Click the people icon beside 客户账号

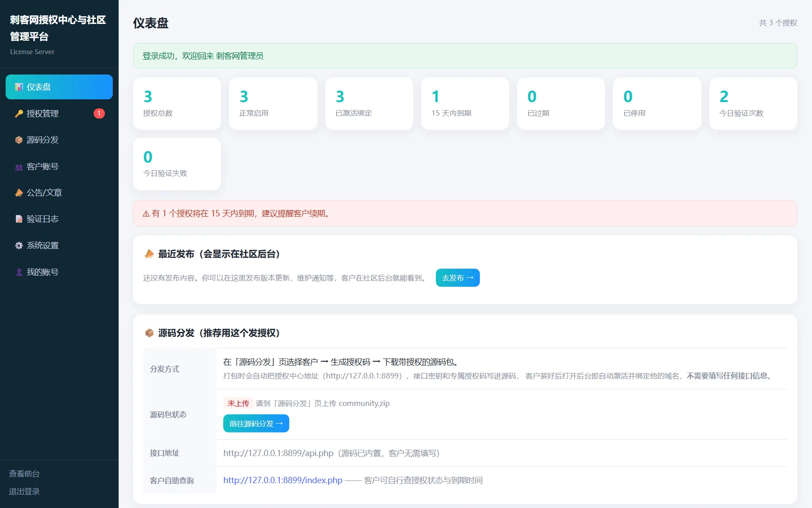point(19,167)
